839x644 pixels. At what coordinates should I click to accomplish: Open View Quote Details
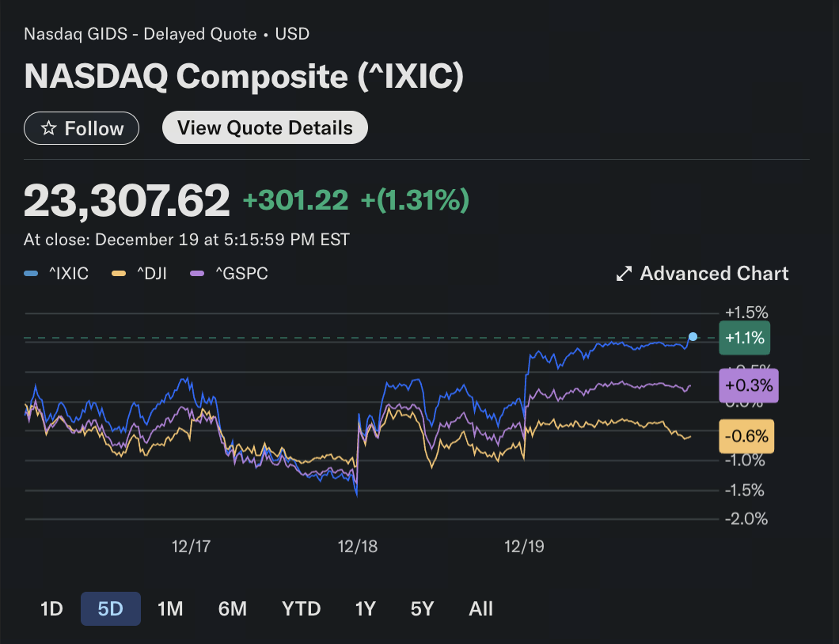(264, 128)
